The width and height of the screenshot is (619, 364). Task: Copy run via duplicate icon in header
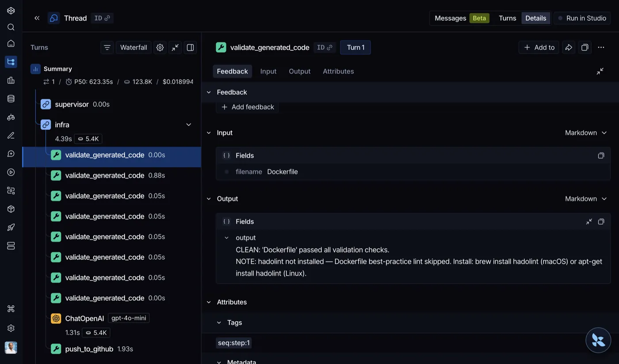(x=585, y=47)
